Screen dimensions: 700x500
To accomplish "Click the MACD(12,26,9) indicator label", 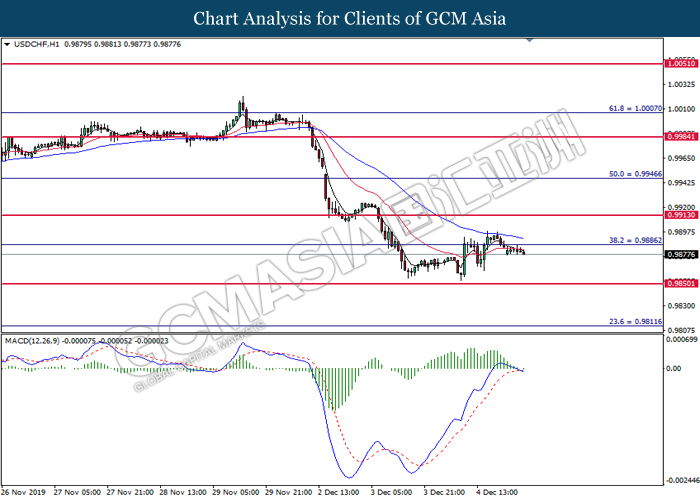I will (35, 341).
